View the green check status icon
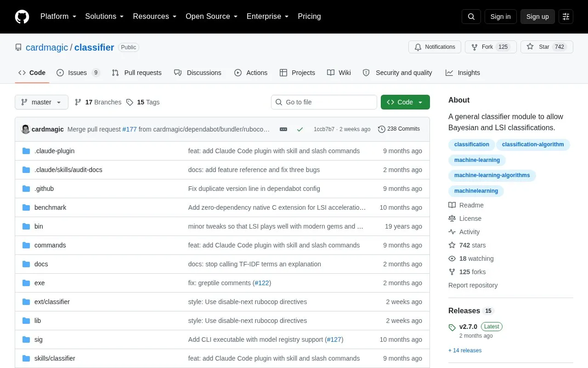The height and width of the screenshot is (368, 588). (x=300, y=129)
